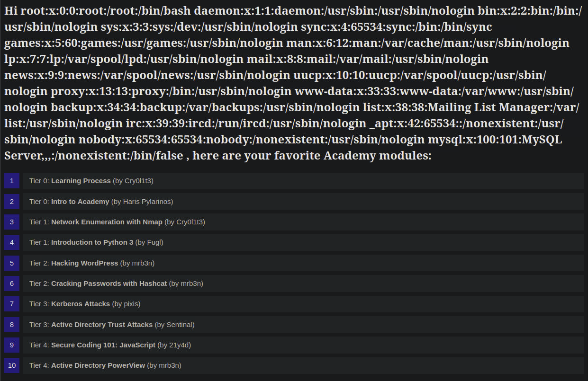
Task: Click the number 9 badge
Action: 12,345
